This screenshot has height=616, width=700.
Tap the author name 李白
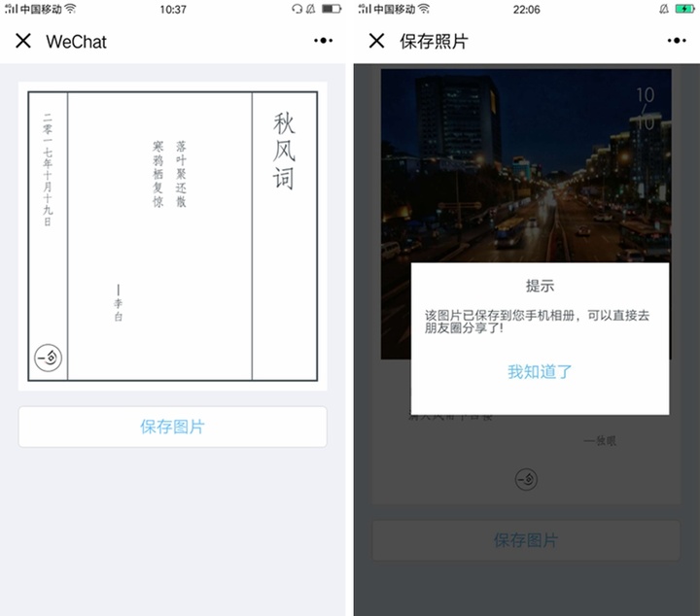point(118,310)
